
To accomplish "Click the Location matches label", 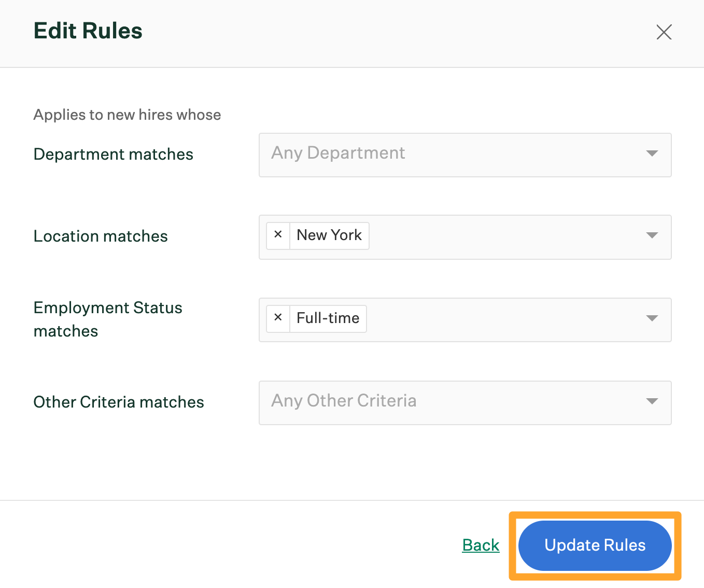I will (101, 236).
